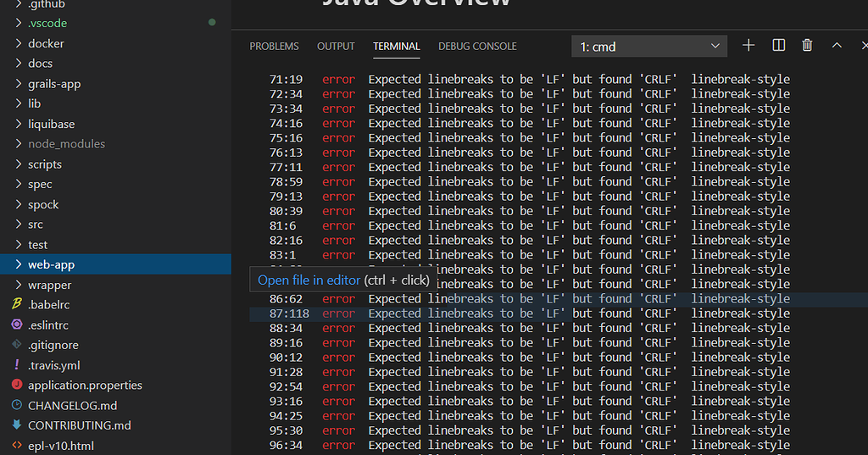Image resolution: width=868 pixels, height=455 pixels.
Task: Click 'Open file in editor' link
Action: click(309, 280)
